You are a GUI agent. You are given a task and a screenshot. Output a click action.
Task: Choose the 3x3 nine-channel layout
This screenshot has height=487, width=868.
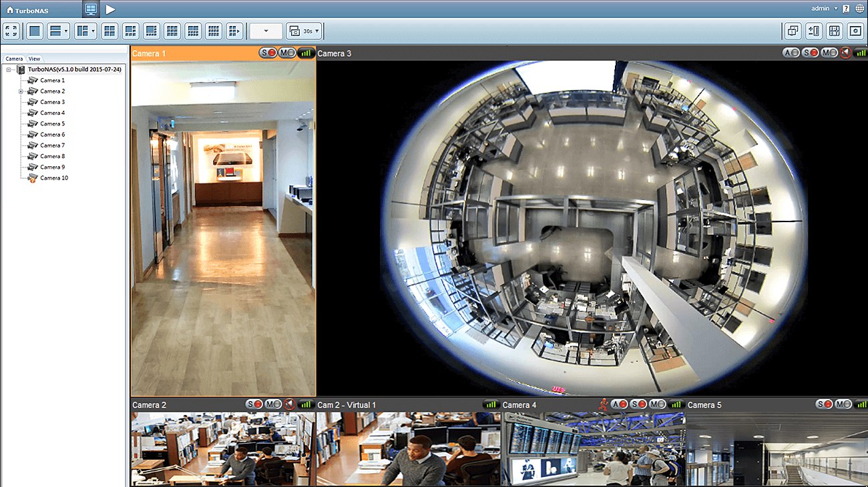[x=172, y=31]
